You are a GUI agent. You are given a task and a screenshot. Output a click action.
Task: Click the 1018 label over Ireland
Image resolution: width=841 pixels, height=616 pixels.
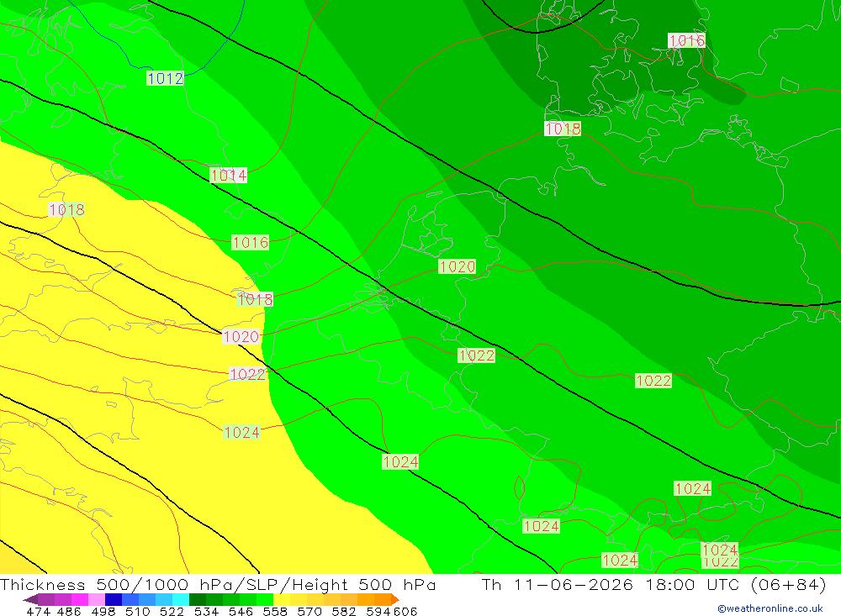66,209
